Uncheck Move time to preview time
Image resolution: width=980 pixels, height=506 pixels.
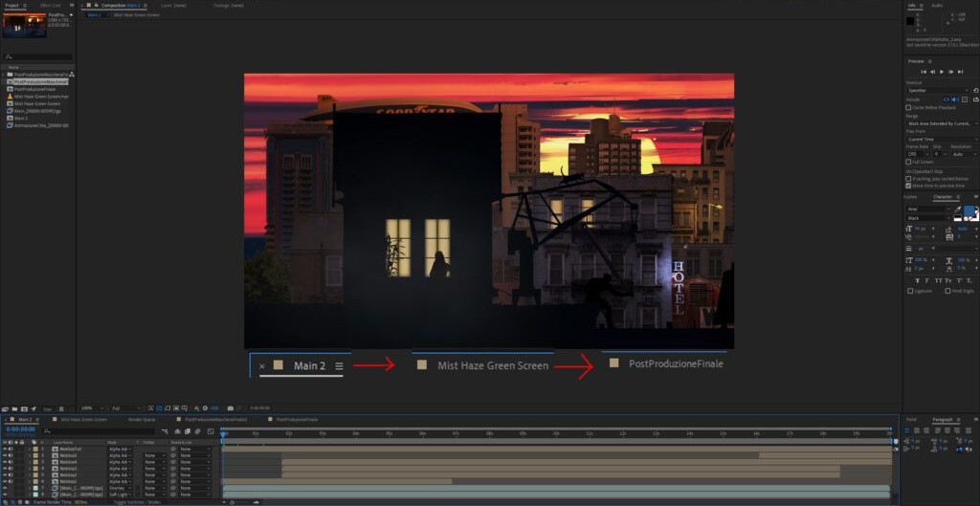pyautogui.click(x=908, y=186)
